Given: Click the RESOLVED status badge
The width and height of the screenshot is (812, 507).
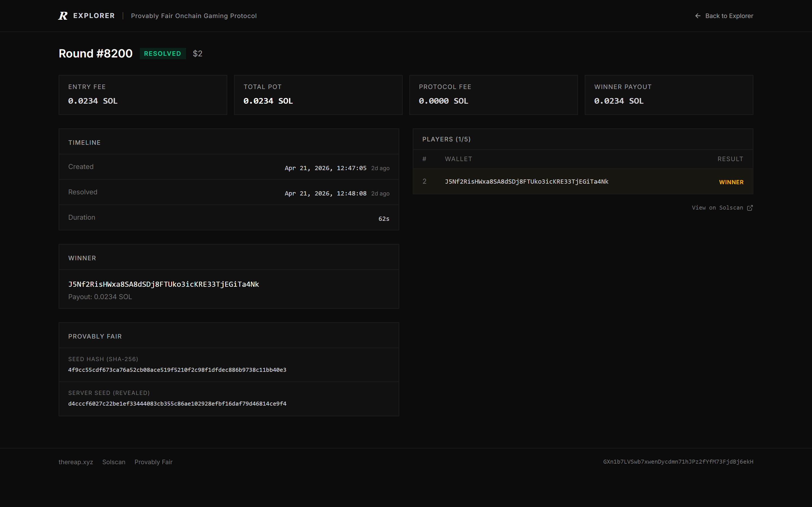Looking at the screenshot, I should [163, 54].
